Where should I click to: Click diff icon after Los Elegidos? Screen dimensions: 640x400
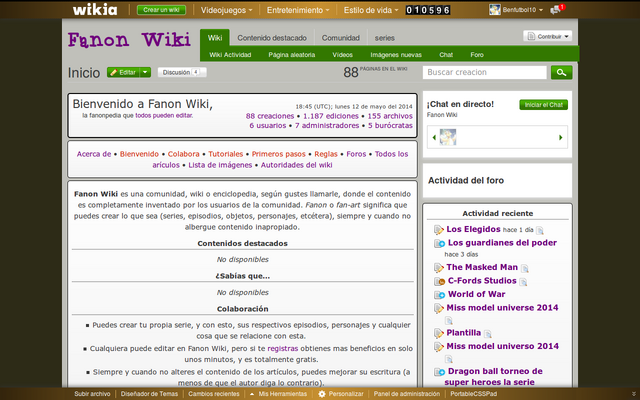[540, 231]
